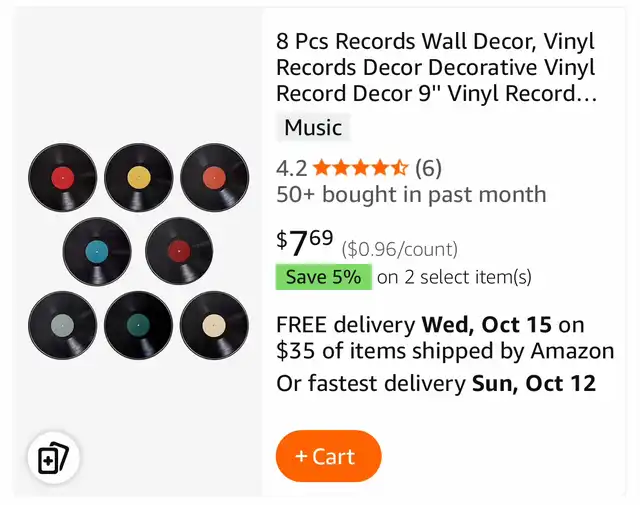The width and height of the screenshot is (640, 505).
Task: Add item with the + Cart button
Action: click(328, 456)
